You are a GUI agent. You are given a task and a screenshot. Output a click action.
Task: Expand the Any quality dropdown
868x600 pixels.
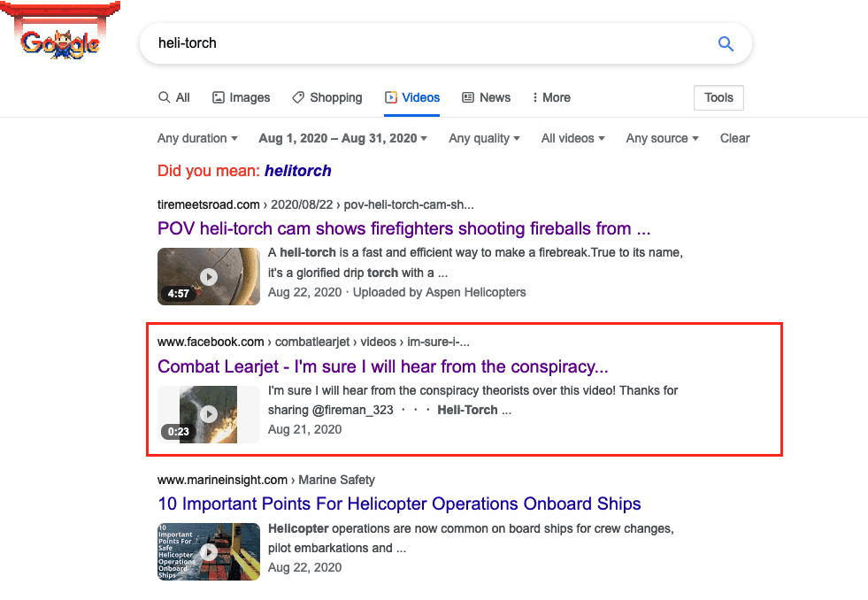[x=484, y=138]
